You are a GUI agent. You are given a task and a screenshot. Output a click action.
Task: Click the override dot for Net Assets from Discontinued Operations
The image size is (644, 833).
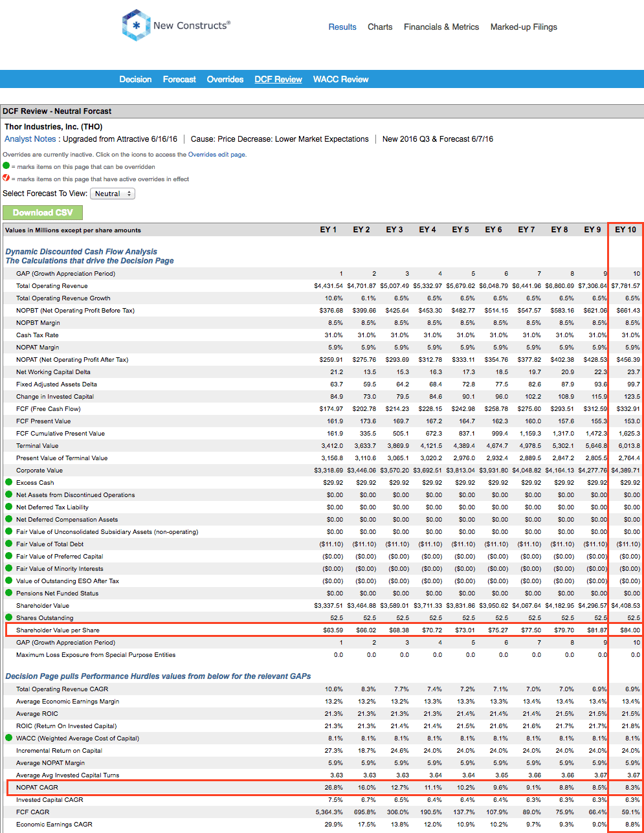9,494
